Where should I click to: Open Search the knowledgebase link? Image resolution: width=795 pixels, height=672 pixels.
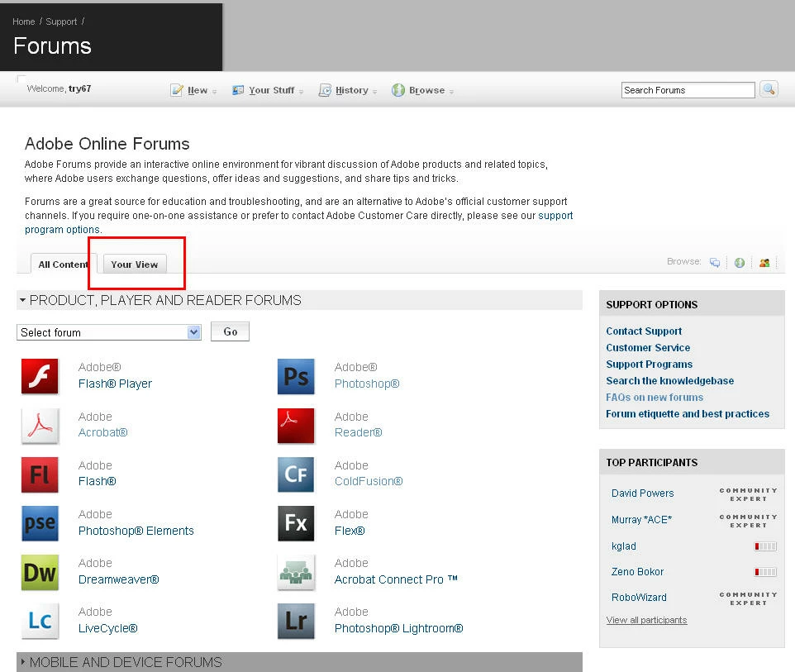click(669, 381)
